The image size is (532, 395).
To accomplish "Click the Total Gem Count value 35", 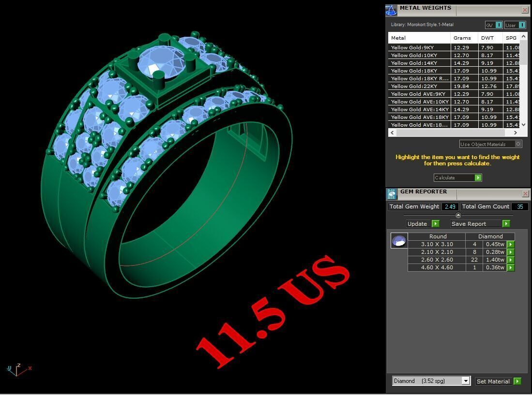I will click(520, 206).
